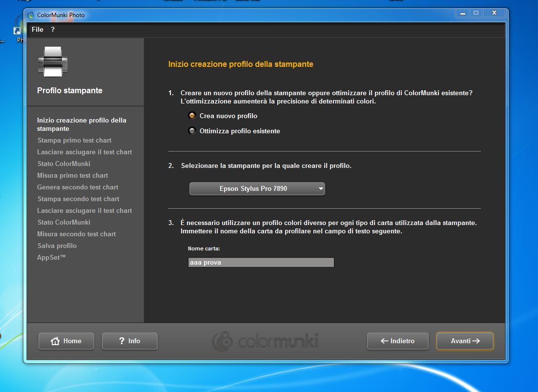Maximize the ColorMunki Photo window
Screen dimensions: 538x392
click(x=476, y=13)
